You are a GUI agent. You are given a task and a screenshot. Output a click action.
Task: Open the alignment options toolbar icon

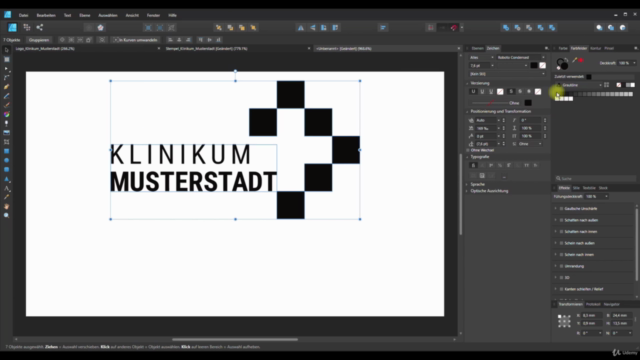[383, 28]
